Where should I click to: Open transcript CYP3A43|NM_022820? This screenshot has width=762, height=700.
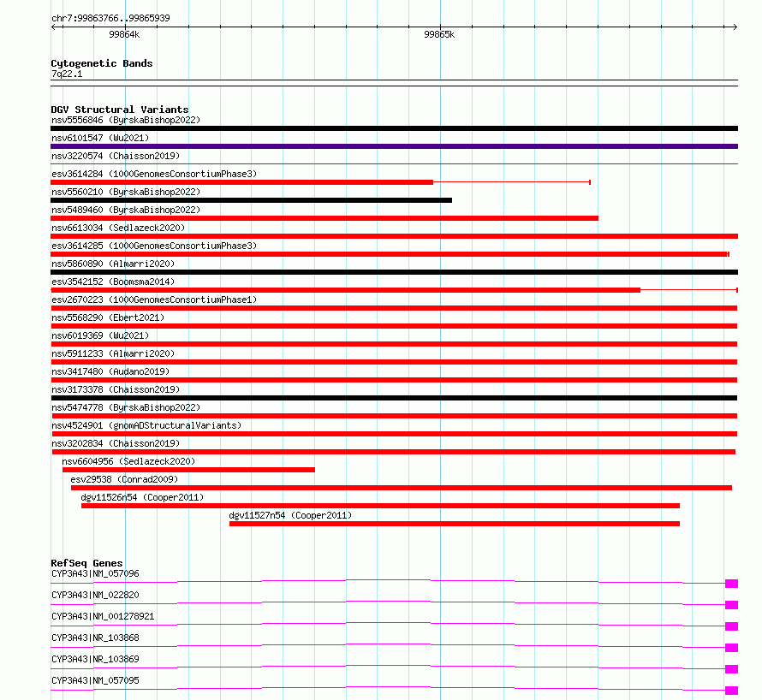click(x=95, y=595)
